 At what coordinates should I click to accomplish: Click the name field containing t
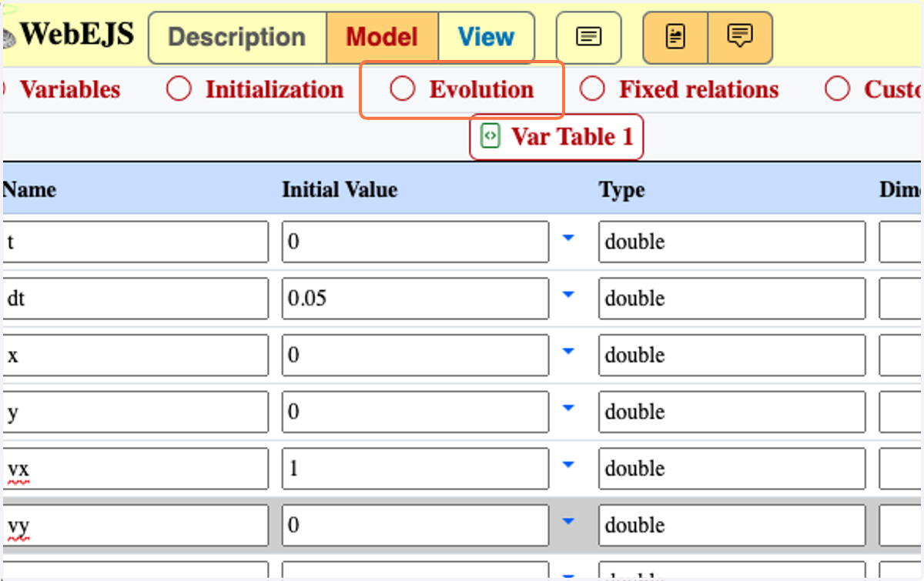[136, 242]
